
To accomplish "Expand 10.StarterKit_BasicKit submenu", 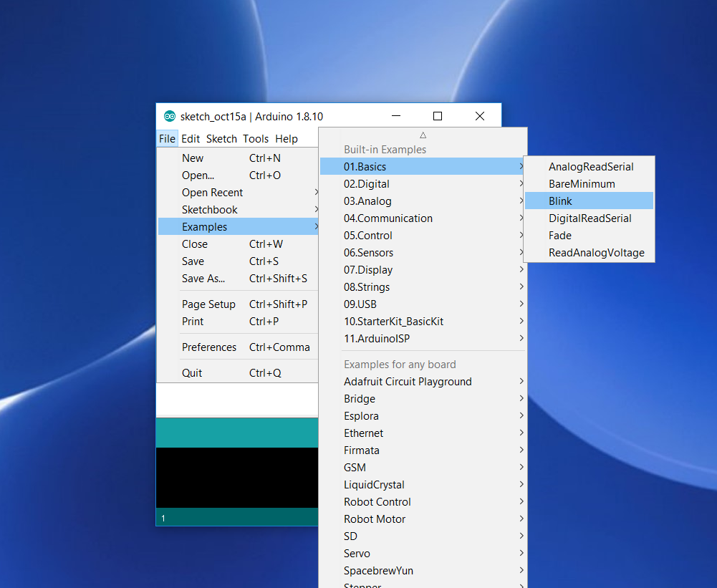I will [423, 322].
